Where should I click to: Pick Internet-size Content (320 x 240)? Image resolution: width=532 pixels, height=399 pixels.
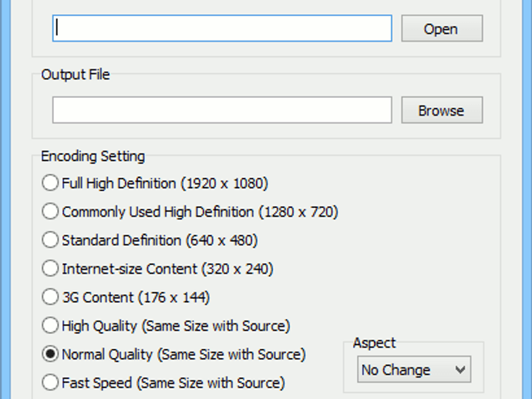tap(50, 269)
